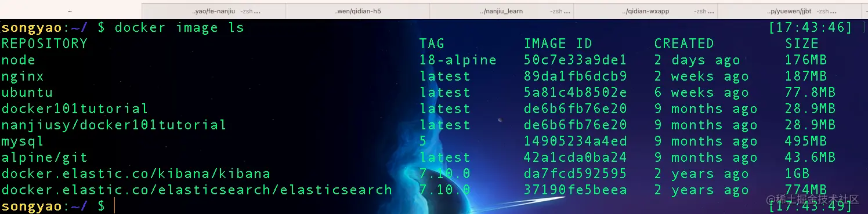Click the 'docker image ls' command text
The height and width of the screenshot is (214, 868).
click(x=179, y=28)
